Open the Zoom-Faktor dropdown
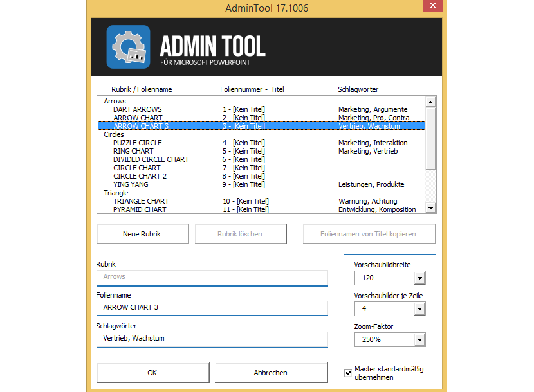Image resolution: width=534 pixels, height=392 pixels. coord(419,339)
